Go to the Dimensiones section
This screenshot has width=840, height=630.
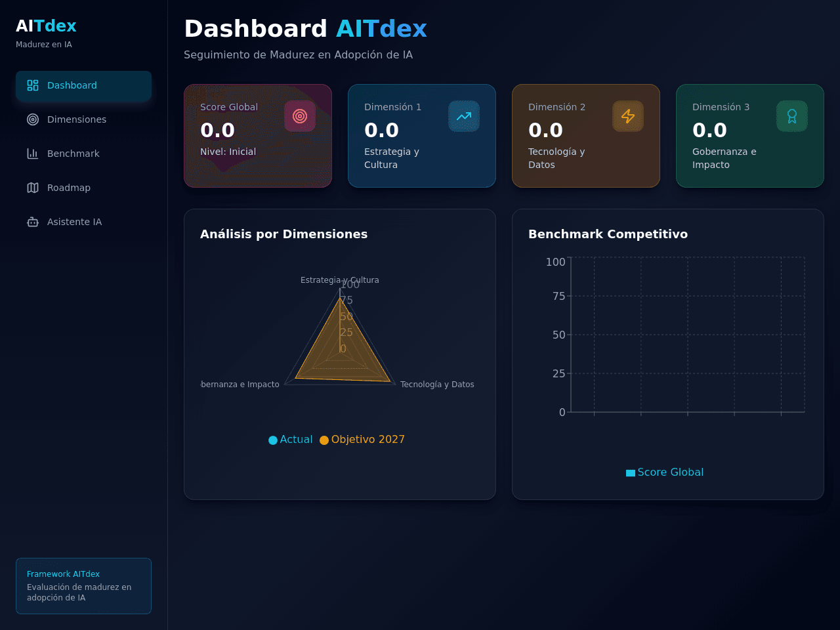coord(83,119)
